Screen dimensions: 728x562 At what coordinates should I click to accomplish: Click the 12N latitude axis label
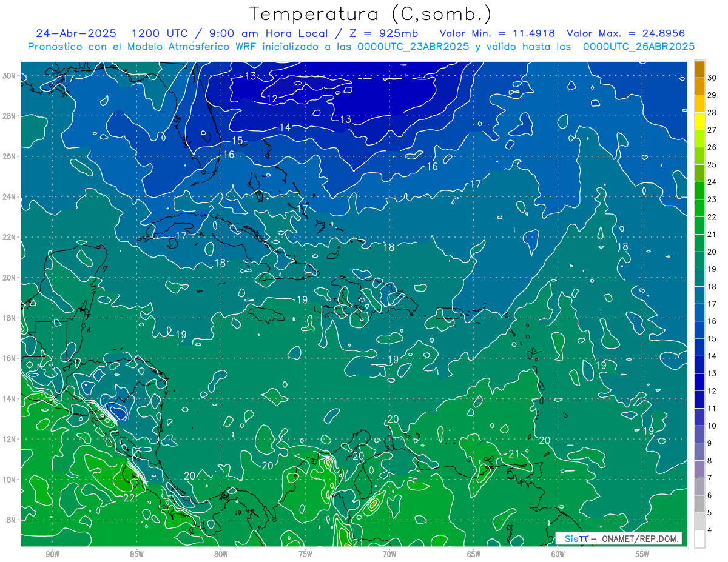[10, 439]
